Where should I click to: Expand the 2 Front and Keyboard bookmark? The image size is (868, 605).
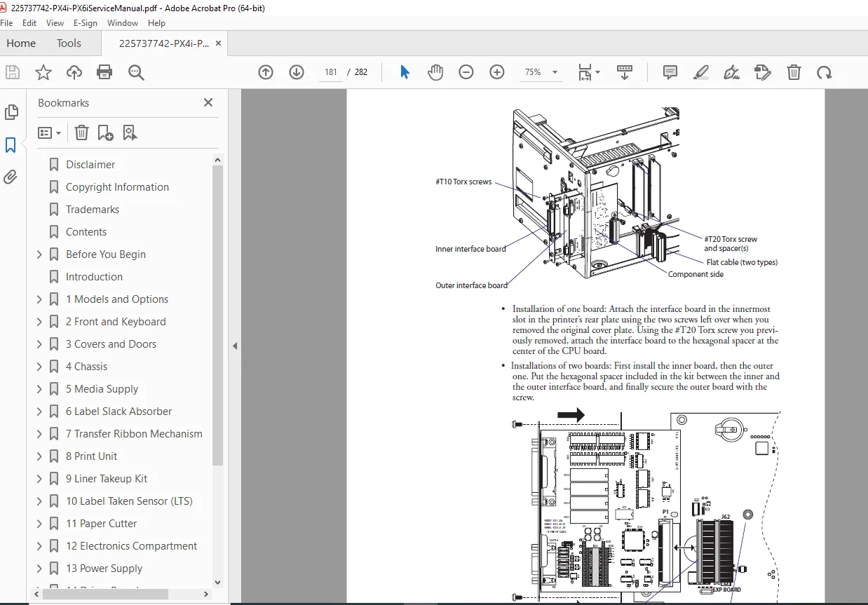tap(39, 322)
